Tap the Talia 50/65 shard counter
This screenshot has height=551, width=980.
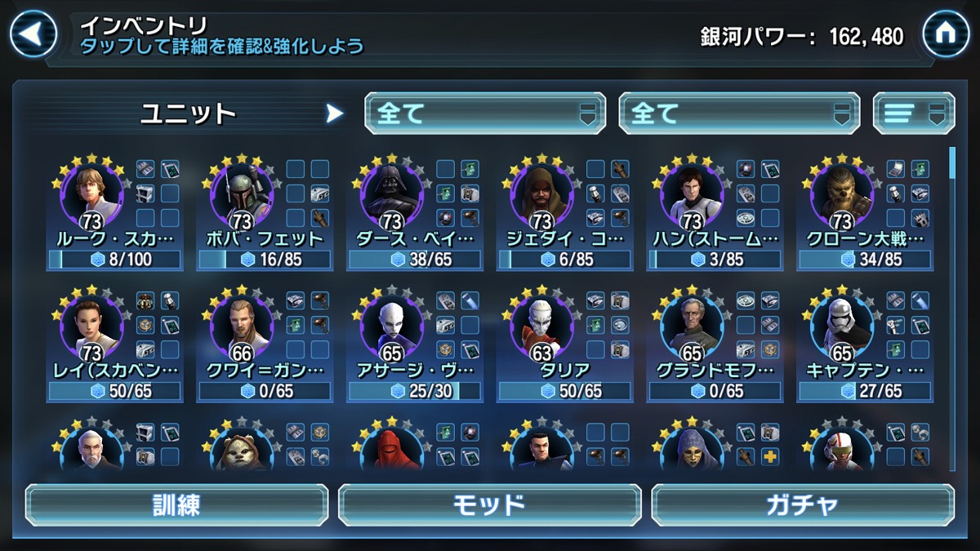(x=565, y=391)
